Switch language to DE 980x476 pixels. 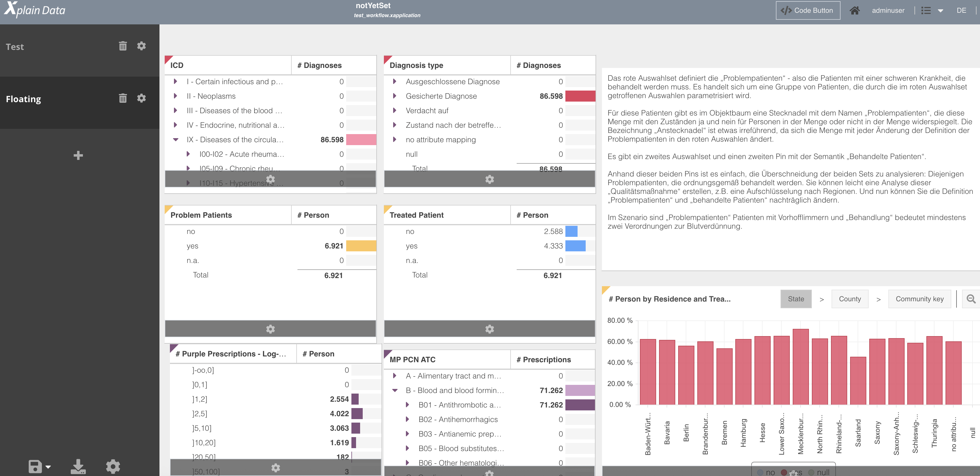pyautogui.click(x=961, y=11)
